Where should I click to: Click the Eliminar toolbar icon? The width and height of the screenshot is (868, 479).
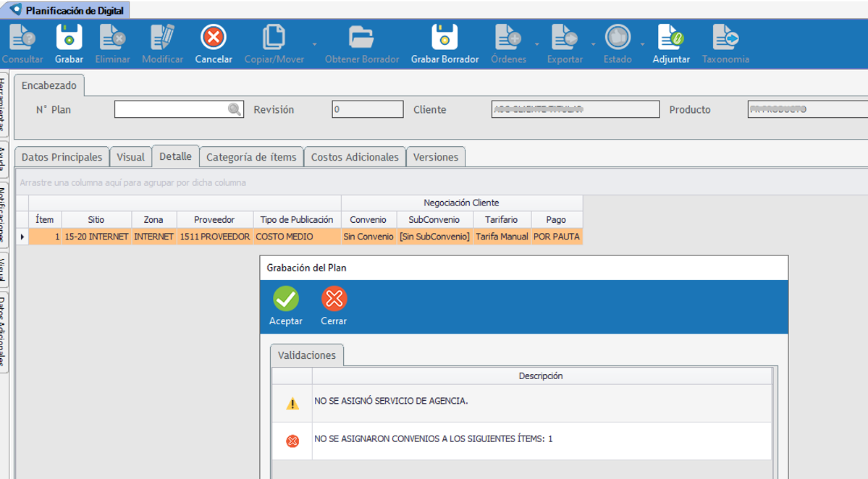[112, 38]
